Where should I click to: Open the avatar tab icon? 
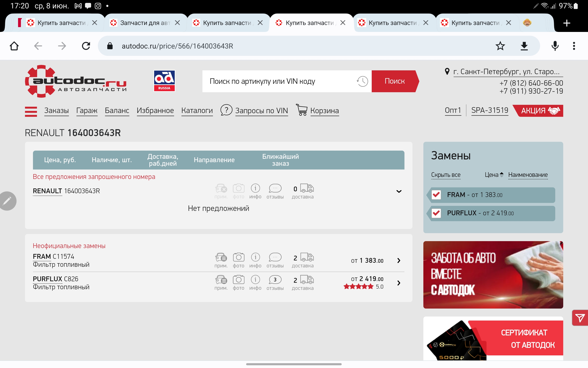pos(527,23)
